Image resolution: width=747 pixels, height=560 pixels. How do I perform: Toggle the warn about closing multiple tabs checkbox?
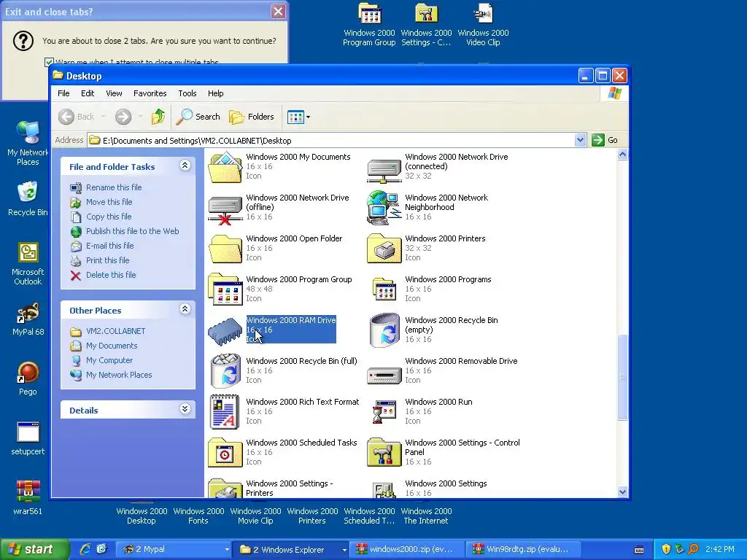tap(49, 62)
